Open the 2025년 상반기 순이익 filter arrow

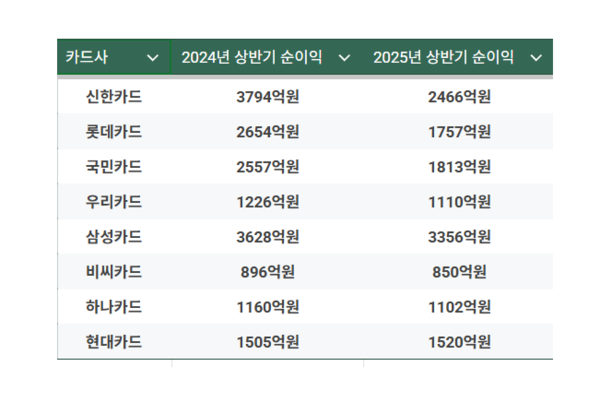[x=535, y=58]
